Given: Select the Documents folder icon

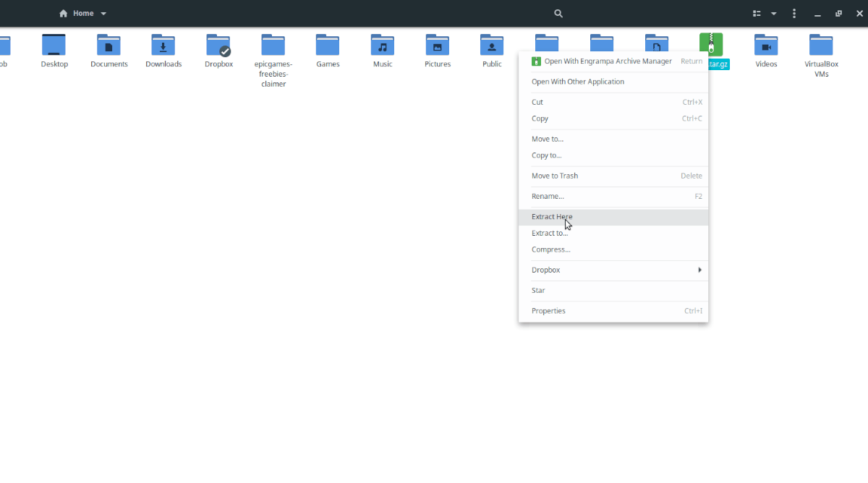Looking at the screenshot, I should pyautogui.click(x=109, y=45).
